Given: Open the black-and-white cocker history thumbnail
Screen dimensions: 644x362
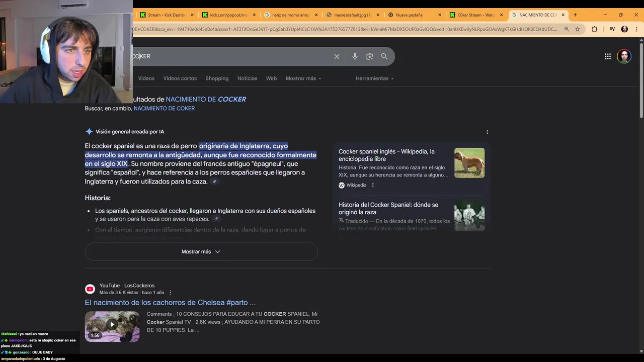Looking at the screenshot, I should click(x=469, y=216).
